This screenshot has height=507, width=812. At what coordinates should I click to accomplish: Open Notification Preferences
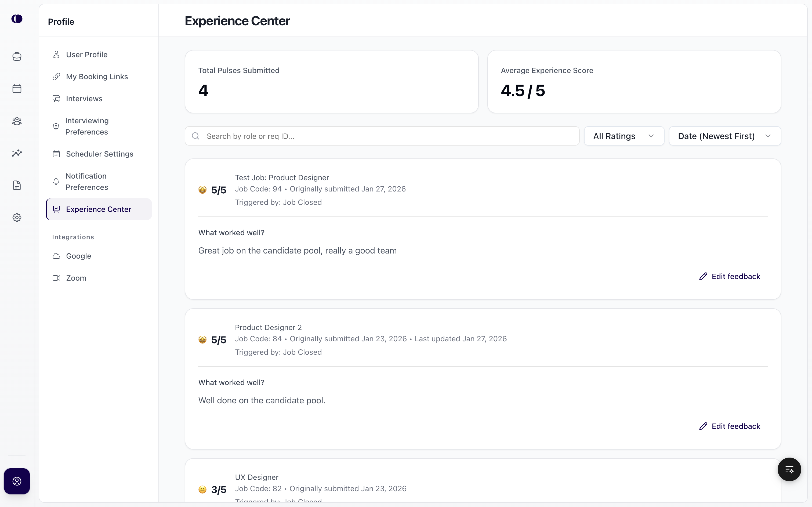[x=99, y=182]
